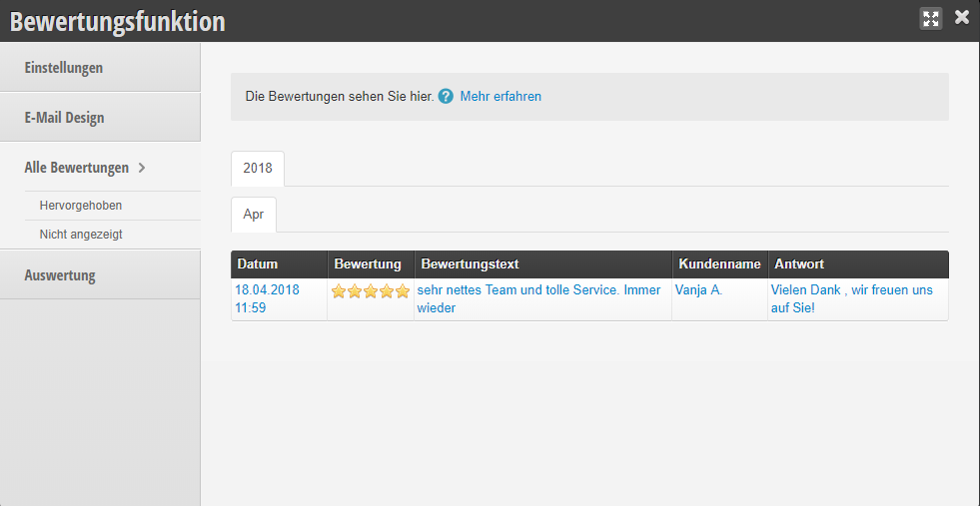Click the Antwort column header
The width and height of the screenshot is (980, 506).
tap(858, 264)
